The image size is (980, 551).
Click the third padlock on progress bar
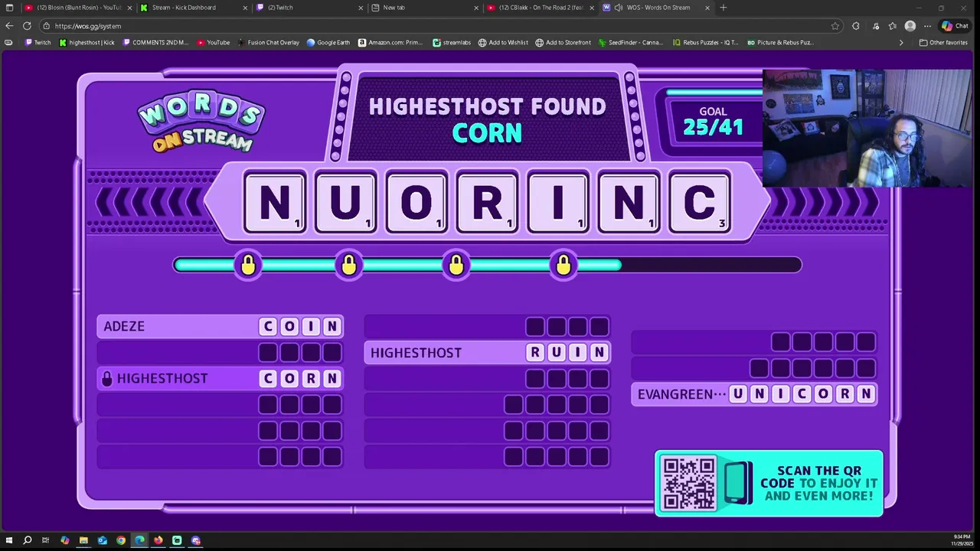click(x=456, y=265)
